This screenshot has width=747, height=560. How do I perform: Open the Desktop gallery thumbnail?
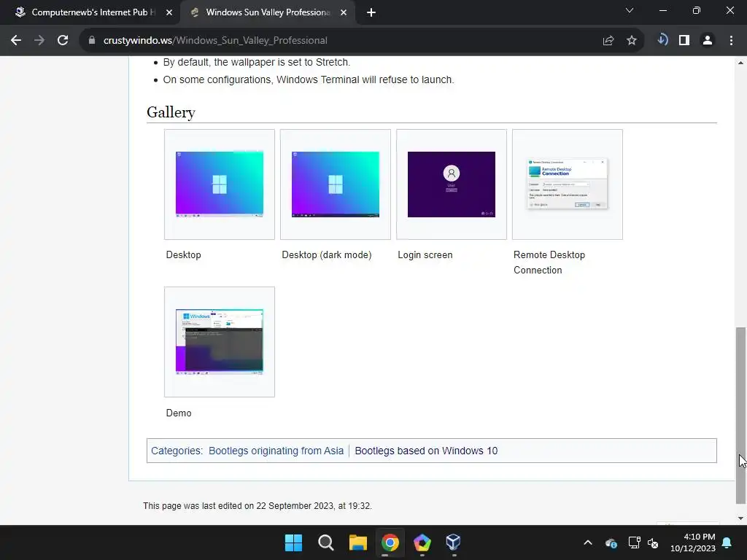pyautogui.click(x=219, y=184)
